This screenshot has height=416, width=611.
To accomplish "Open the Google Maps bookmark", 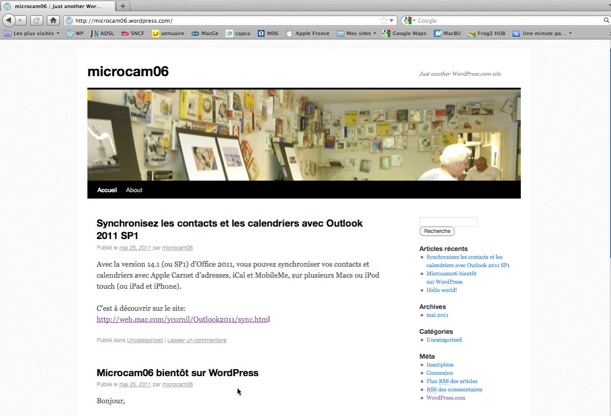I will [404, 33].
